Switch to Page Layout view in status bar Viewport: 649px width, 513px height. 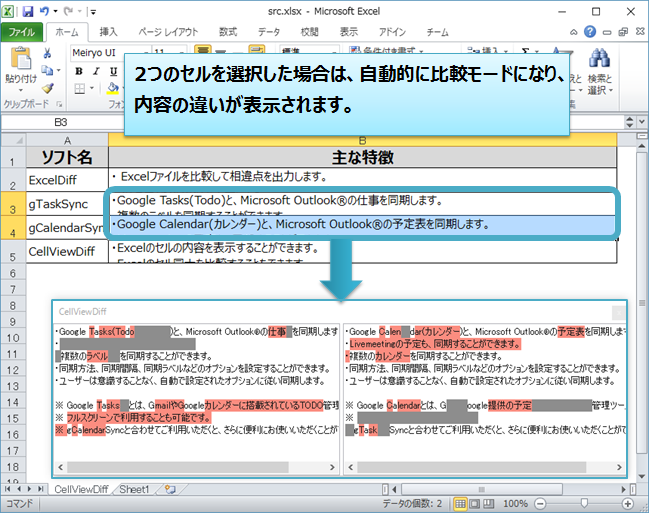474,504
